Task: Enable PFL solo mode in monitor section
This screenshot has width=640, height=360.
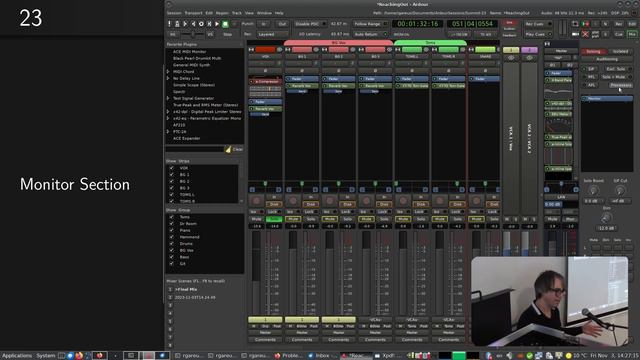Action: 591,77
